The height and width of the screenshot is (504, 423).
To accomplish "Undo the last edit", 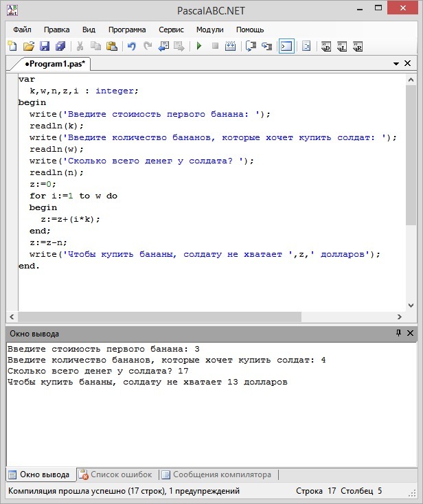I will pyautogui.click(x=131, y=46).
